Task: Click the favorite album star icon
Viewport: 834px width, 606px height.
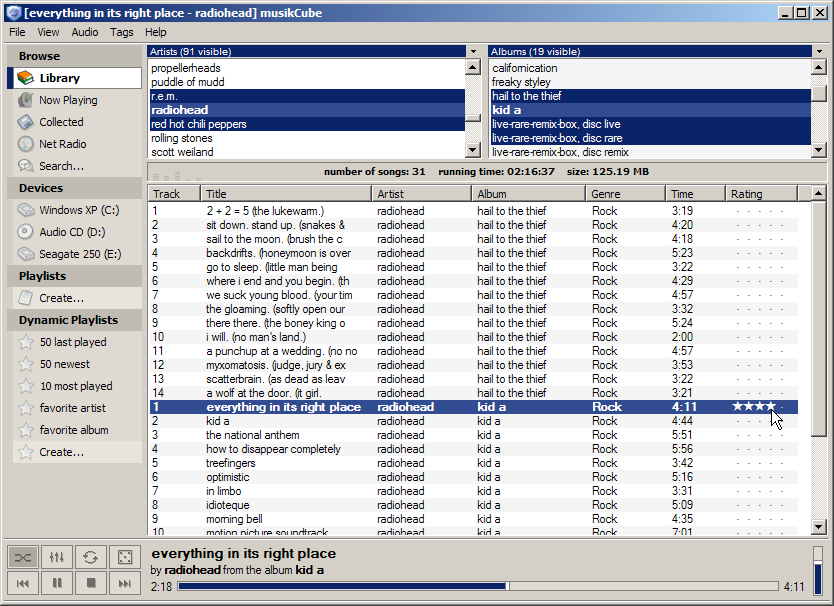Action: (25, 430)
